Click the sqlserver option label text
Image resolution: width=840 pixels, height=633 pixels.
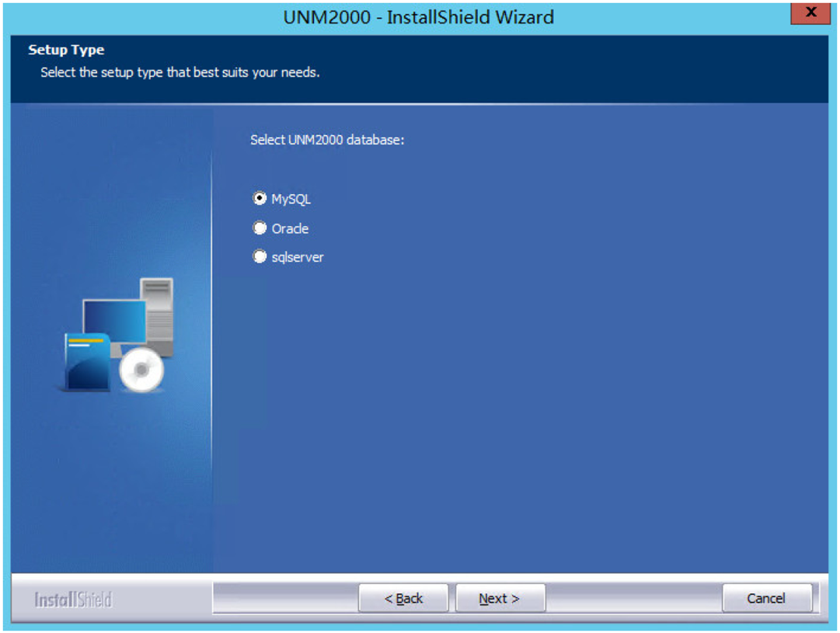(298, 257)
